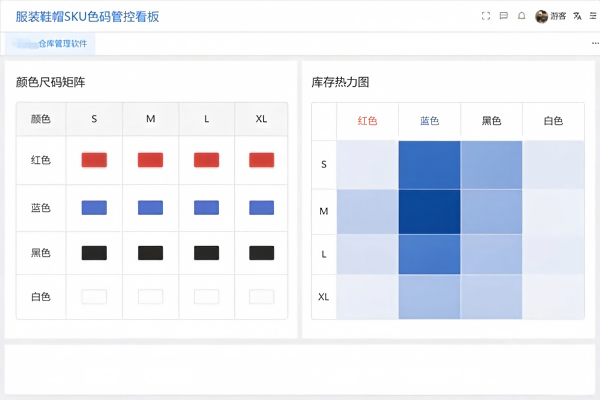Select the blue swatch for size S
This screenshot has width=600, height=400.
click(94, 208)
